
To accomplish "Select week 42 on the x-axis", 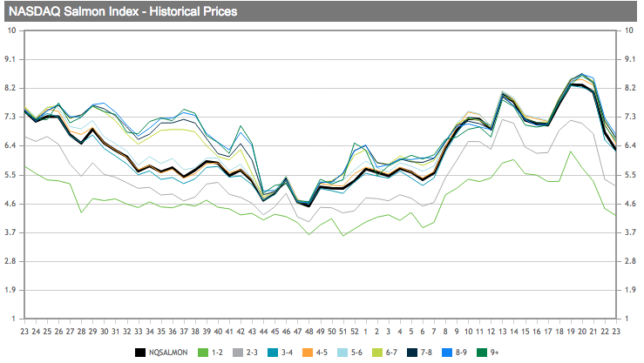I will [241, 332].
